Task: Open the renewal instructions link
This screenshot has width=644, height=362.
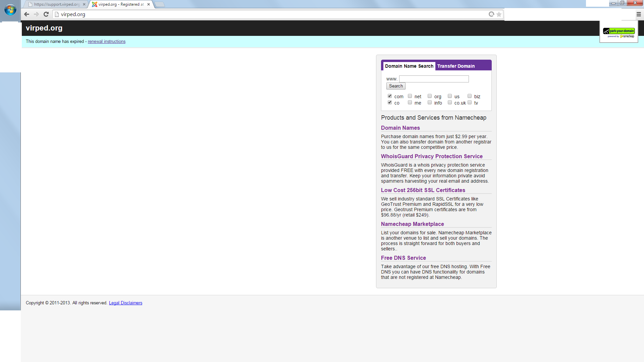Action: tap(107, 42)
